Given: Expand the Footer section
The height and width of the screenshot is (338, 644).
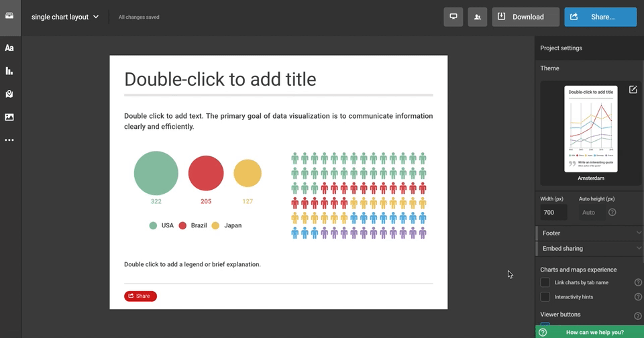Looking at the screenshot, I should 589,233.
